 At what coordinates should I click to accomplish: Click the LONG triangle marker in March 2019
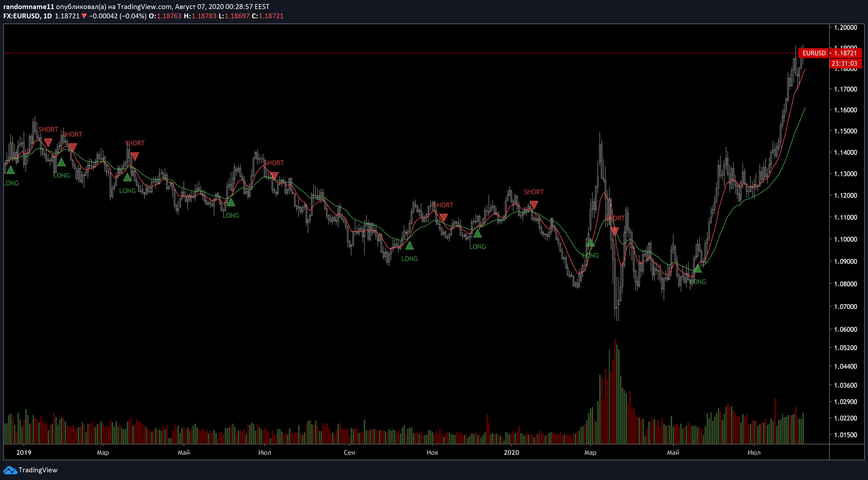[x=127, y=177]
